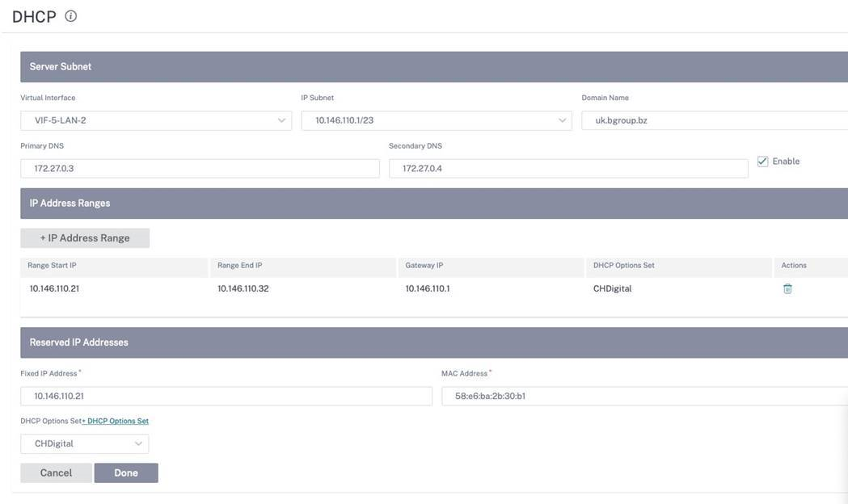Viewport: 848px width, 504px height.
Task: Click the CHDigital cell in the range table
Action: tap(612, 288)
